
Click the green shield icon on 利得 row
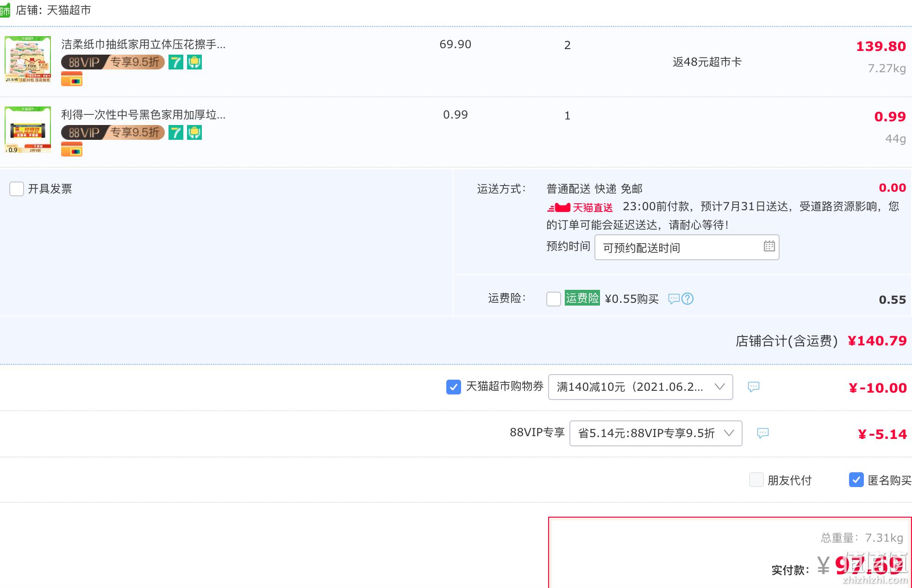[x=194, y=132]
